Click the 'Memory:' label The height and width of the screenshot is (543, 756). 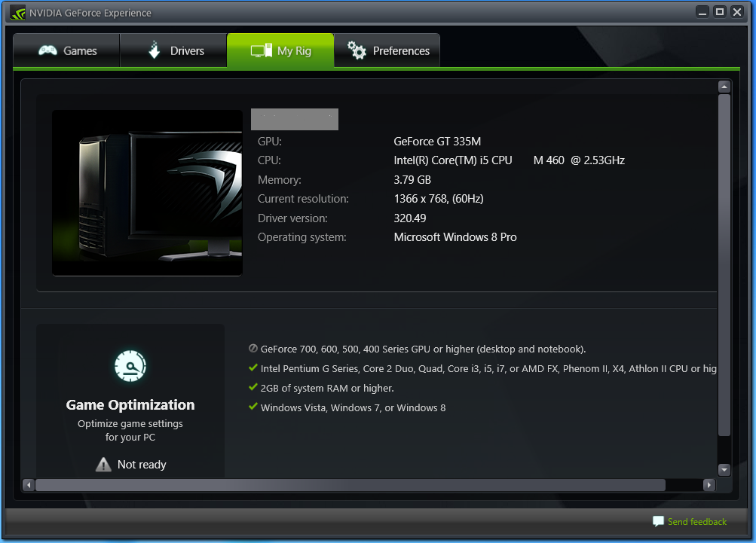(x=280, y=180)
